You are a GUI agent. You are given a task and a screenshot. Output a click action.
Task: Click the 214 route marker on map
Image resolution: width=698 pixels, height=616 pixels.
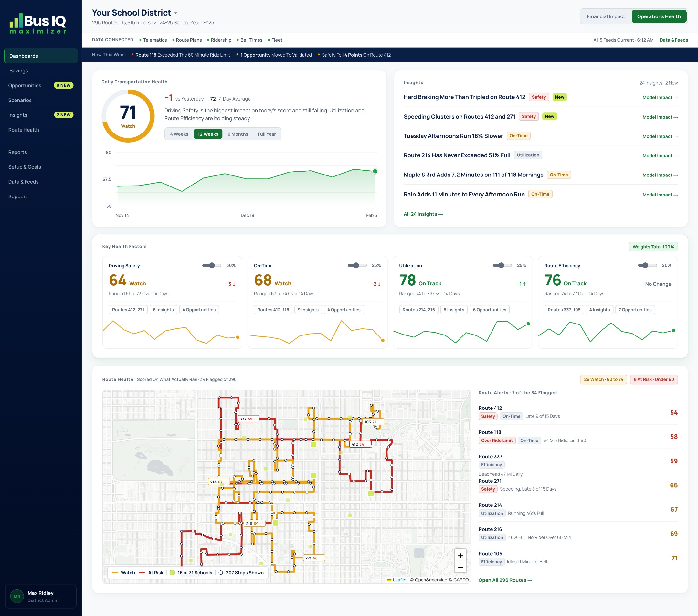[218, 482]
